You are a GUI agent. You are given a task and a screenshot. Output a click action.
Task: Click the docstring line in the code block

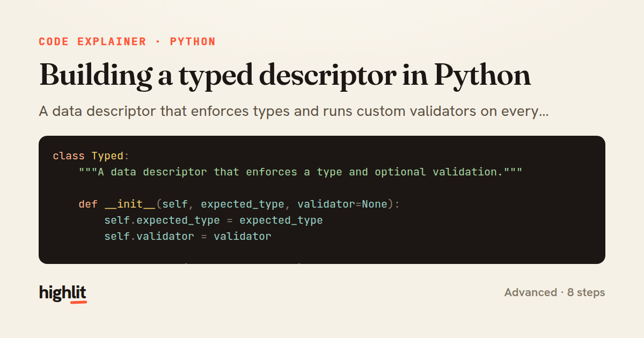pos(301,172)
